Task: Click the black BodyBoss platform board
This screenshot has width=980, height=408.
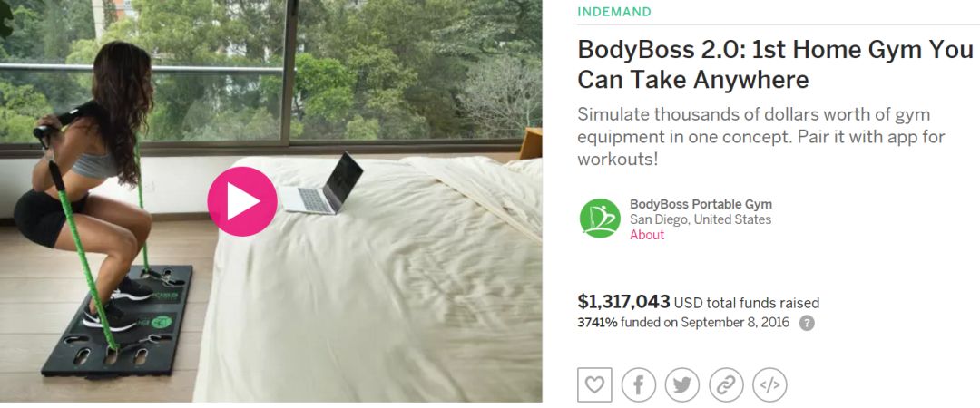Action: (x=115, y=321)
